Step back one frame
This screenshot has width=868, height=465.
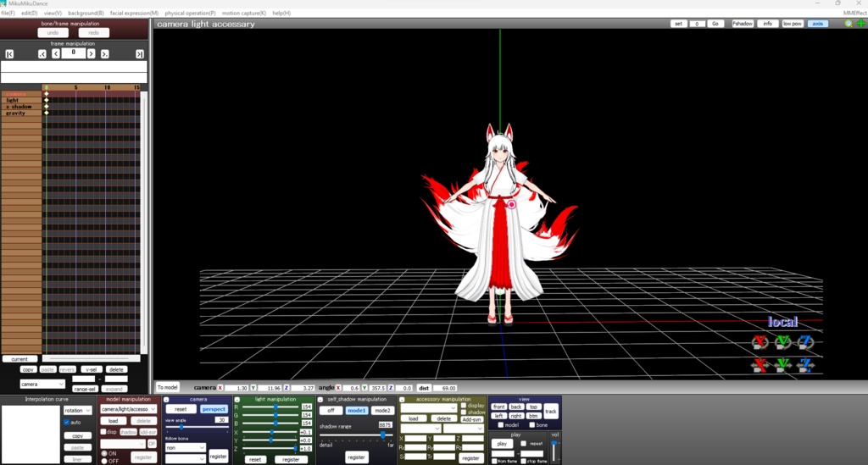[x=56, y=53]
